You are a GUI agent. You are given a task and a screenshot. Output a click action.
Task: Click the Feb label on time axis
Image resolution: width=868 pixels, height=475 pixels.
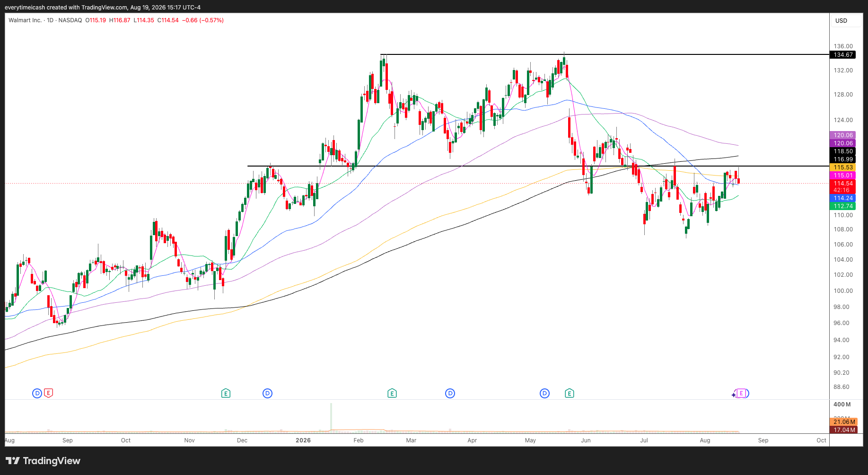359,440
